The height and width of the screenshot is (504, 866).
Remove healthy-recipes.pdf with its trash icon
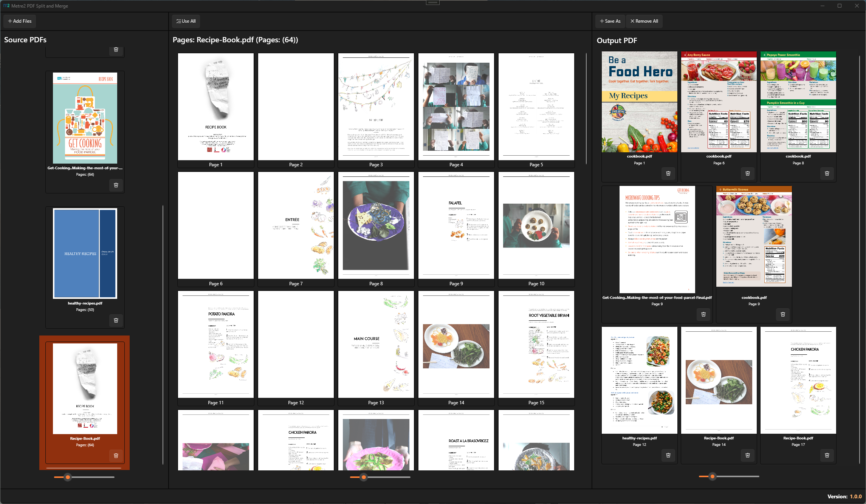(x=116, y=320)
